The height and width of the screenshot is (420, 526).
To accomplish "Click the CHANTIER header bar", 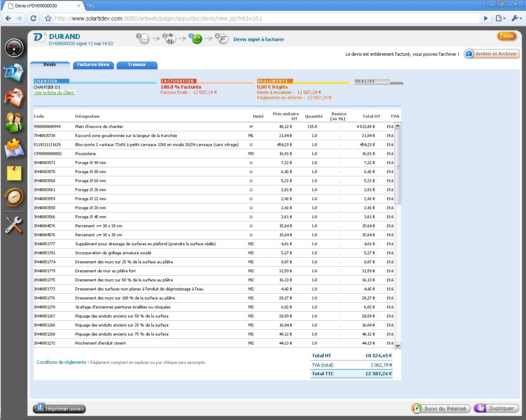I will [x=95, y=81].
